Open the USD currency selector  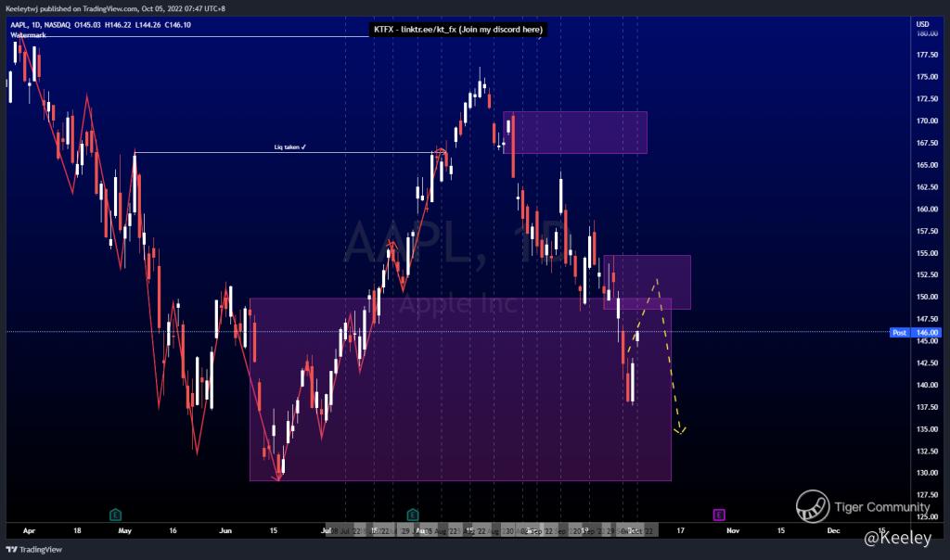pos(922,24)
